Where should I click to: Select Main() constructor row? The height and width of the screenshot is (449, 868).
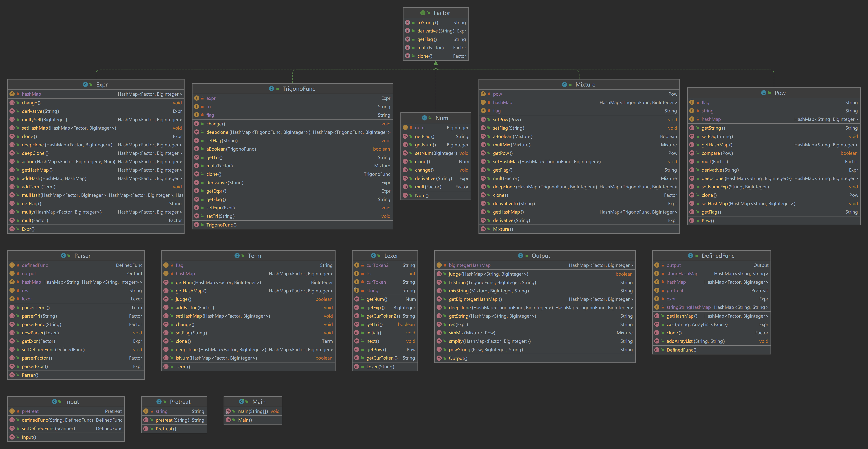tap(253, 420)
